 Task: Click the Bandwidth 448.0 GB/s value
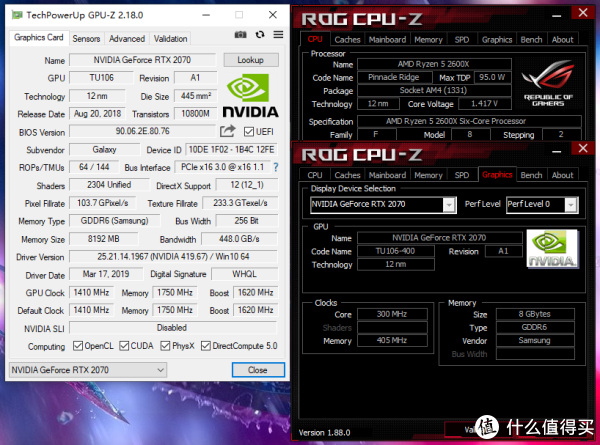pos(239,239)
